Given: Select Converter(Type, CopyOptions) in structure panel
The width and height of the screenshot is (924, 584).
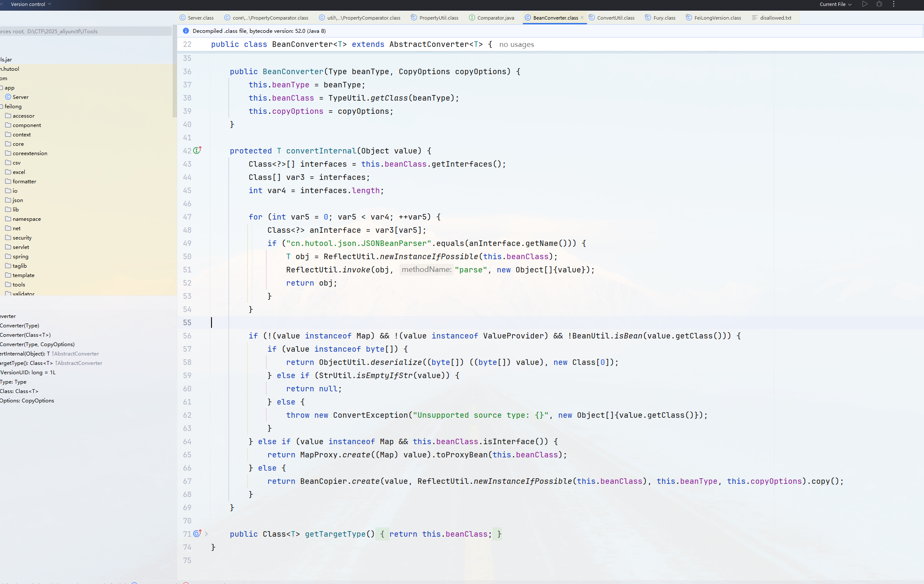Looking at the screenshot, I should (38, 344).
